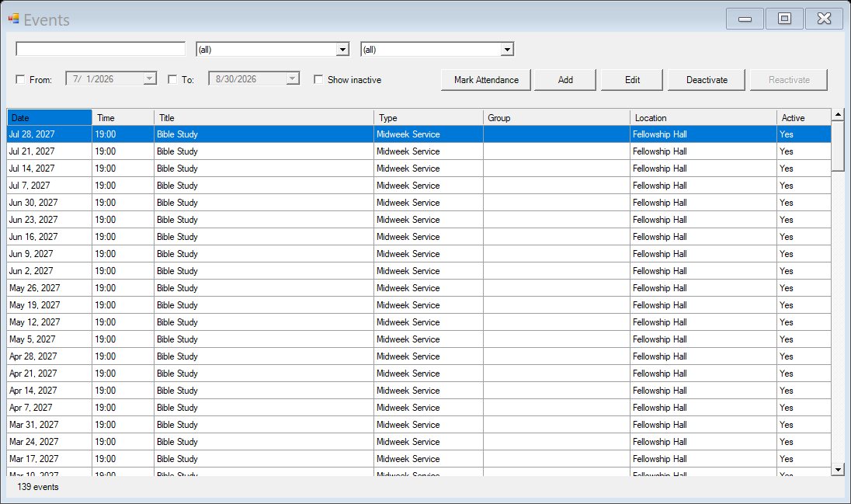Select the Apr 21, 2027 event

[x=419, y=374]
